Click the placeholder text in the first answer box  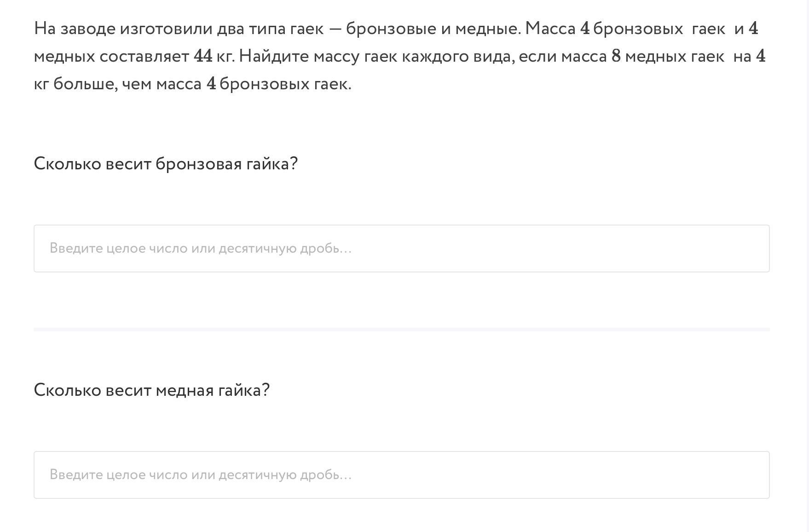[x=201, y=249]
